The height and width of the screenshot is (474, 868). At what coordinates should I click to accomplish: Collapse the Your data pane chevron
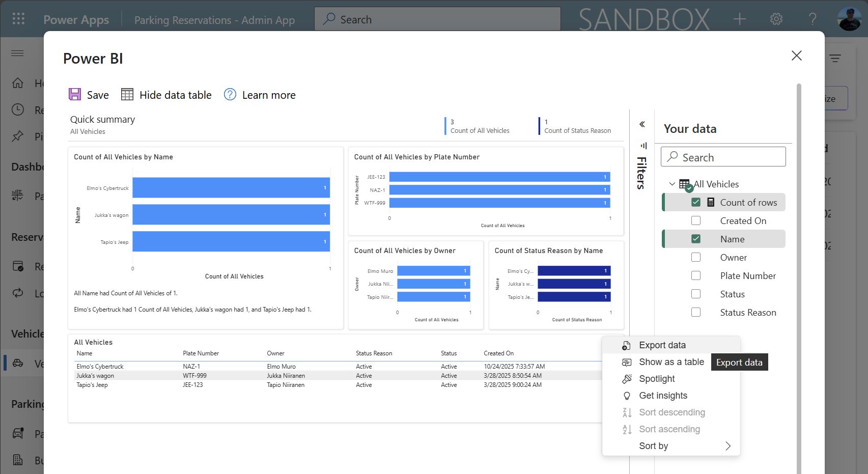pos(642,124)
